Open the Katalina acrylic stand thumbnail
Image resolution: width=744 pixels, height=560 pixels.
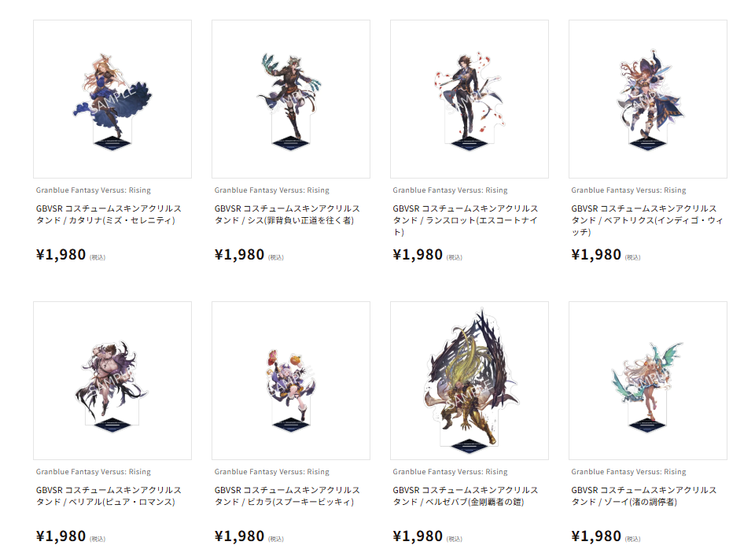click(x=112, y=99)
